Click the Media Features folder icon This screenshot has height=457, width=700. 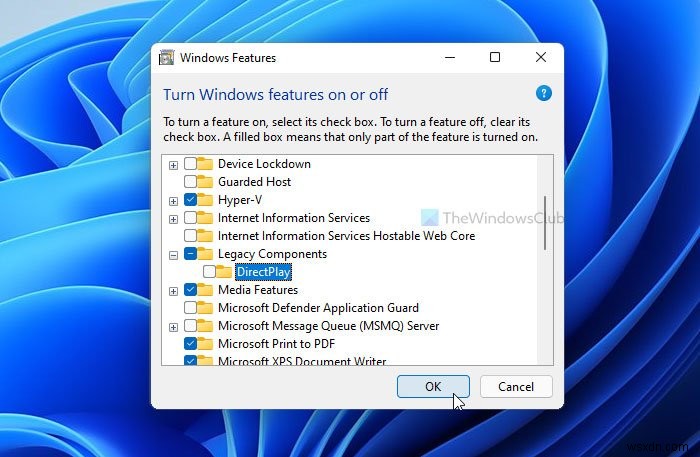[205, 290]
